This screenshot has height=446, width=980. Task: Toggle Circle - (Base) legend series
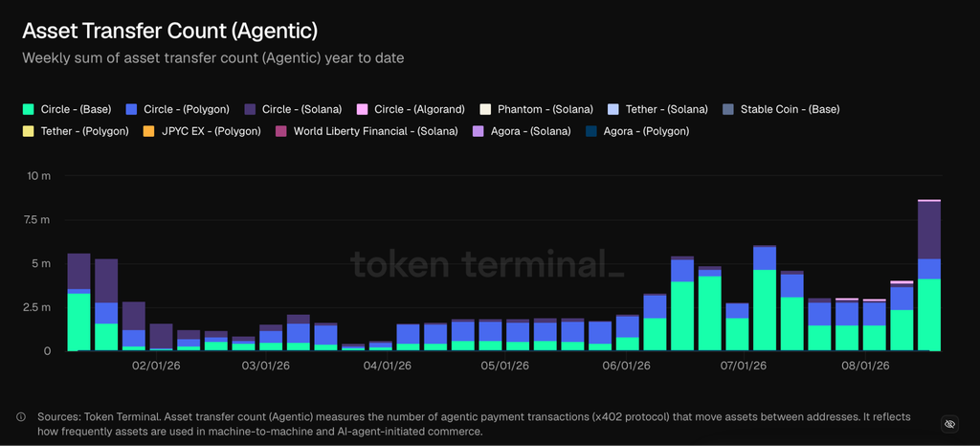67,109
